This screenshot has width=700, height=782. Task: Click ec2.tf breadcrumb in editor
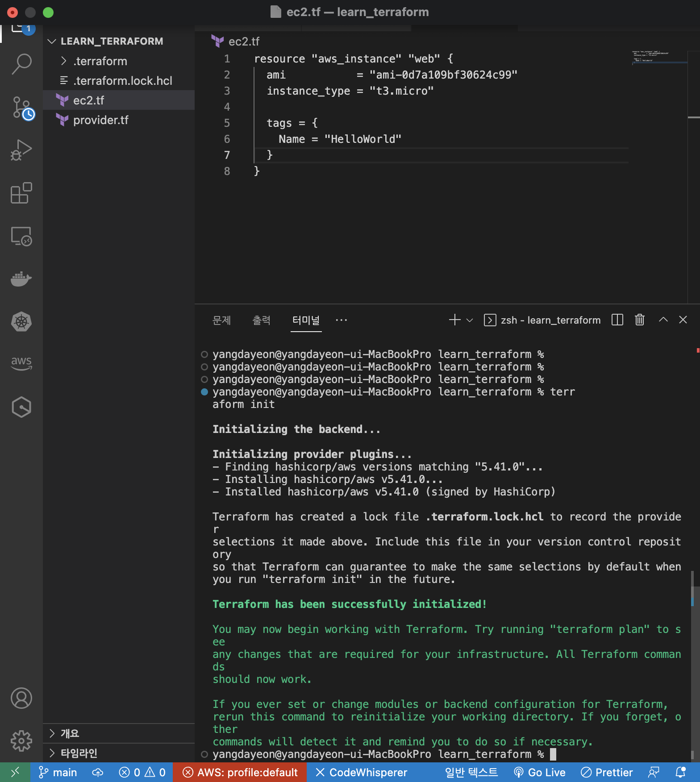click(x=244, y=42)
